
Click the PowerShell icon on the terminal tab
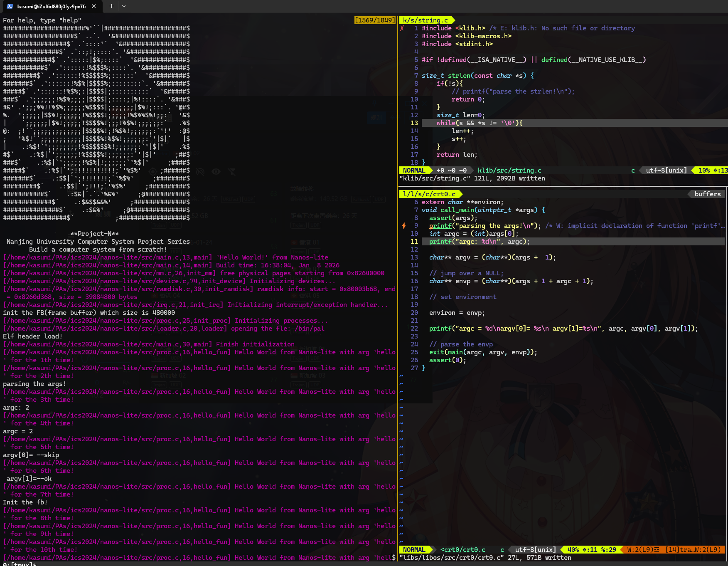pyautogui.click(x=10, y=6)
